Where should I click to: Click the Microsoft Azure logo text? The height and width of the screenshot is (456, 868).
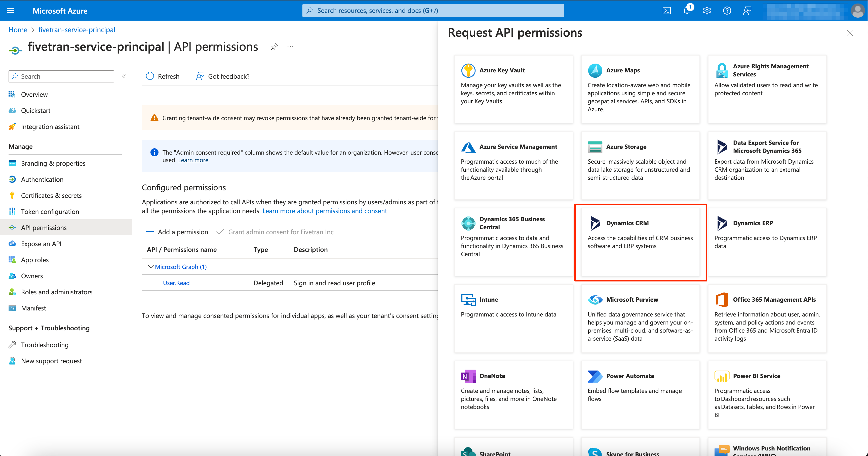click(60, 11)
